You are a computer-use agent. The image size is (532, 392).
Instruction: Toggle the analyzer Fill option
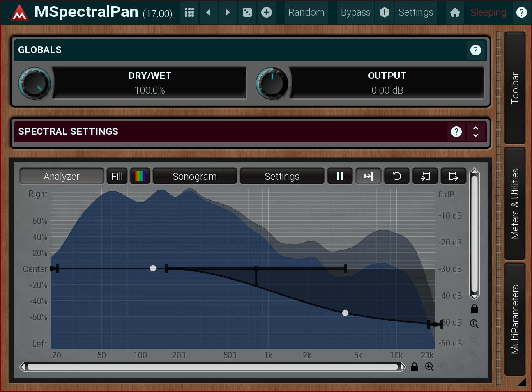(117, 176)
